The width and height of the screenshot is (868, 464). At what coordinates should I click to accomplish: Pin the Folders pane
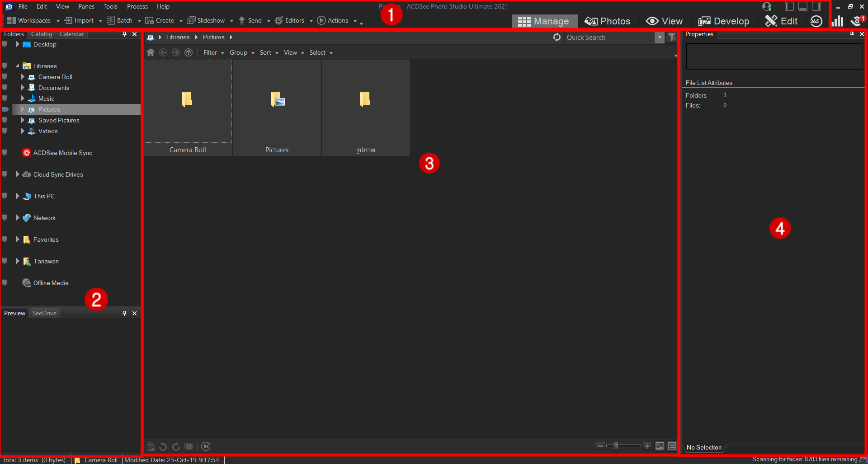pos(124,34)
